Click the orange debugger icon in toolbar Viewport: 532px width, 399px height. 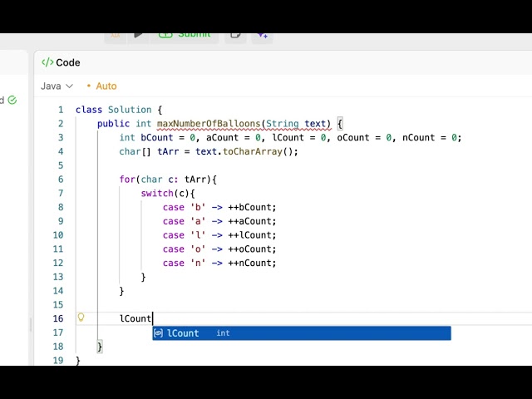point(116,35)
